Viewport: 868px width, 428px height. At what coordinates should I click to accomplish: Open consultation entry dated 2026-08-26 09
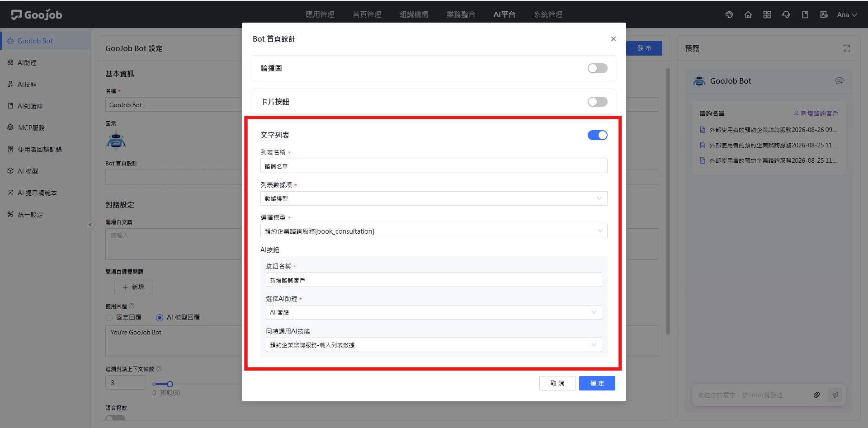[769, 130]
